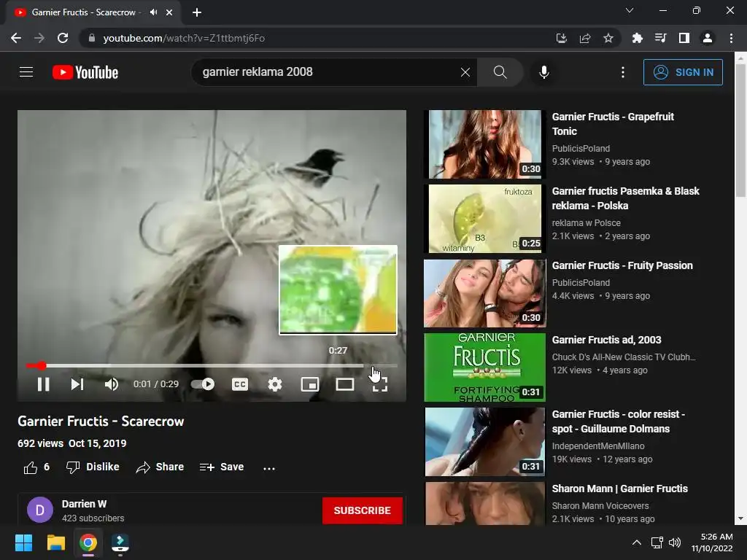This screenshot has width=747, height=560.
Task: Toggle the Chrome side panel
Action: click(x=684, y=38)
